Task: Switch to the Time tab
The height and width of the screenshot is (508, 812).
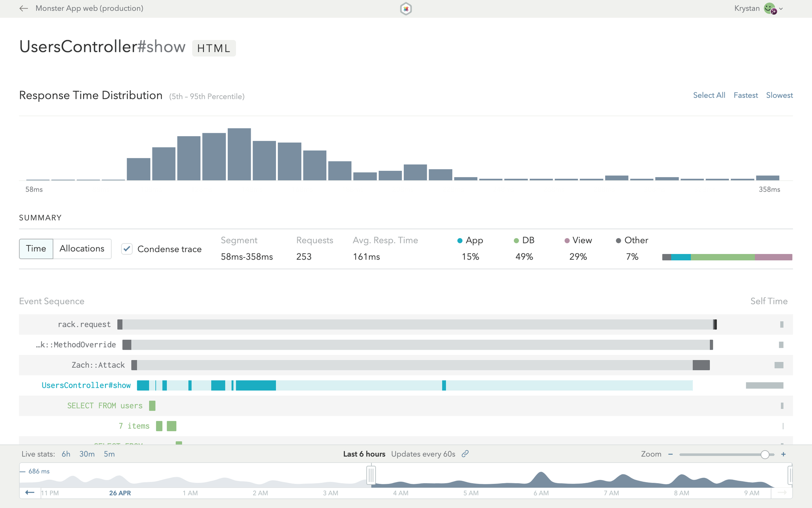Action: (x=36, y=249)
